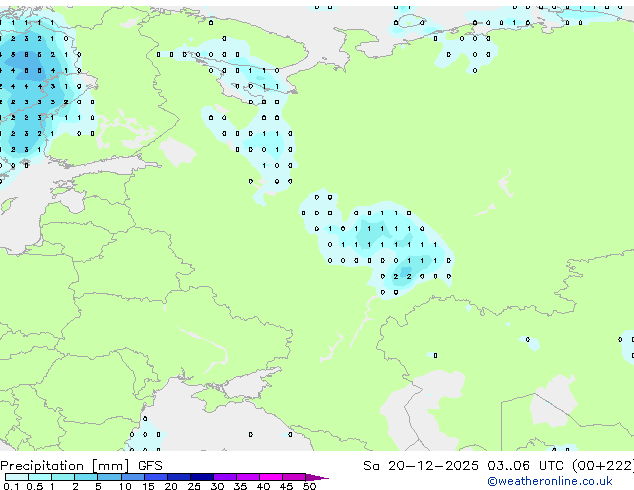Click the legend number label '35'
The width and height of the screenshot is (634, 490).
pyautogui.click(x=240, y=486)
